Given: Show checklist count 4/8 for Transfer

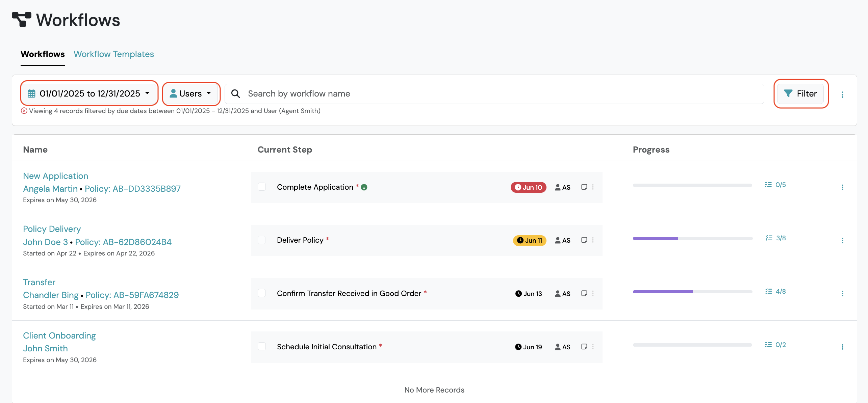Looking at the screenshot, I should coord(775,291).
